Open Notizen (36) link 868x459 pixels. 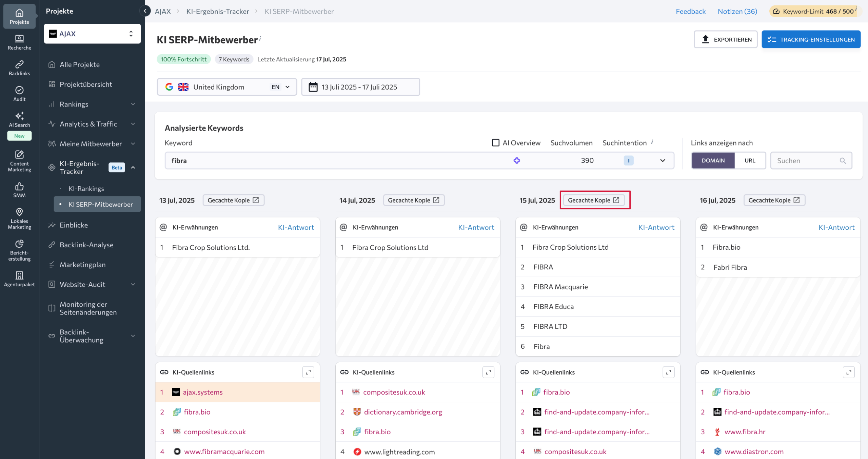737,11
